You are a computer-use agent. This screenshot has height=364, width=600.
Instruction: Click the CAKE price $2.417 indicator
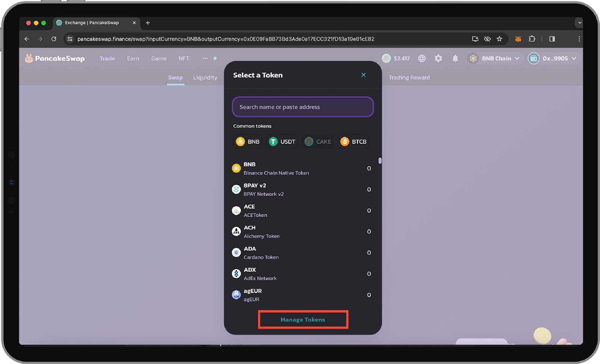pos(396,58)
